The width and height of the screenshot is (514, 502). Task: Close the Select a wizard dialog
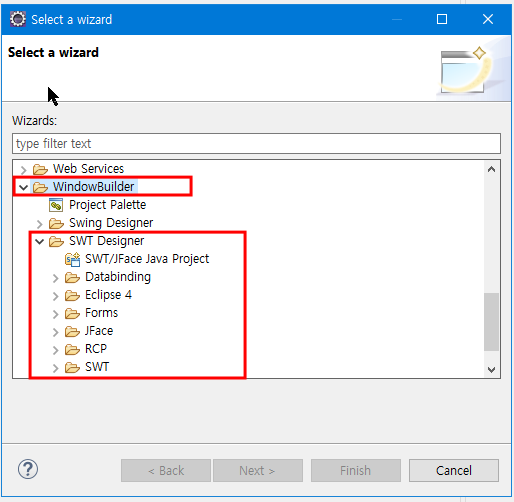point(488,19)
